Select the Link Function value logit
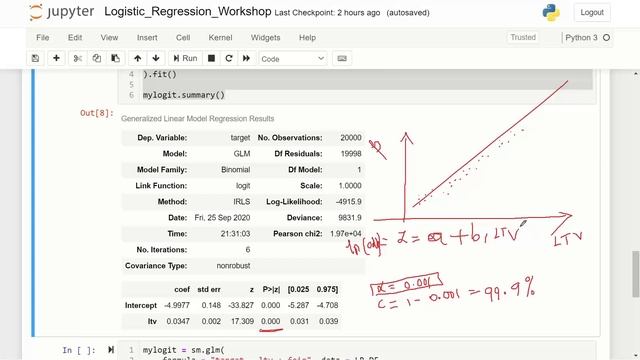The width and height of the screenshot is (640, 360). tap(243, 186)
